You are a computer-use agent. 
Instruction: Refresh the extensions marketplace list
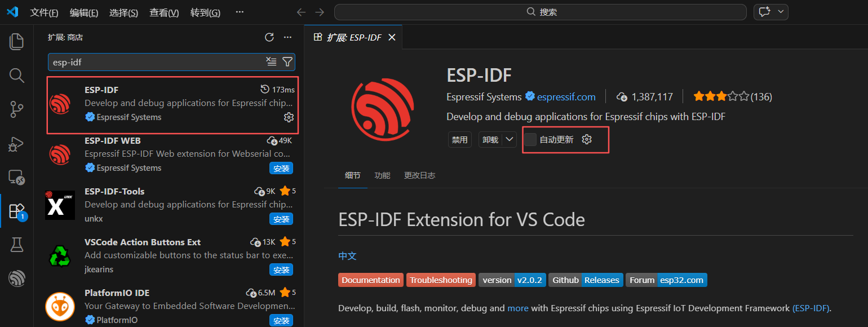tap(269, 37)
